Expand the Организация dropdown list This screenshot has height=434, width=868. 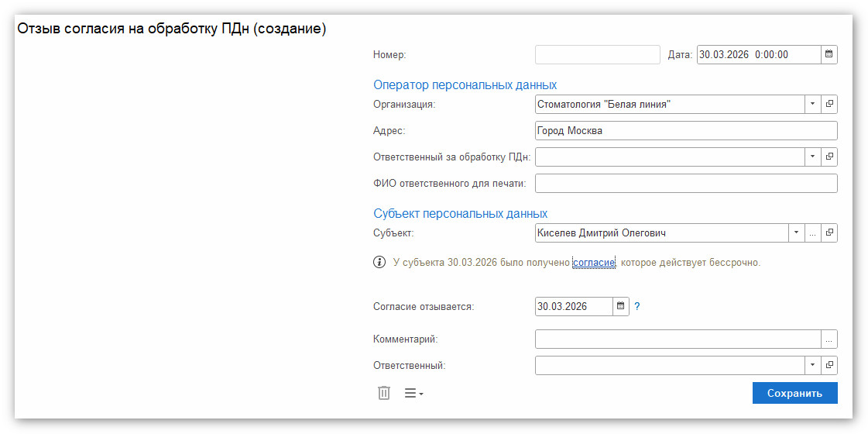click(x=812, y=105)
